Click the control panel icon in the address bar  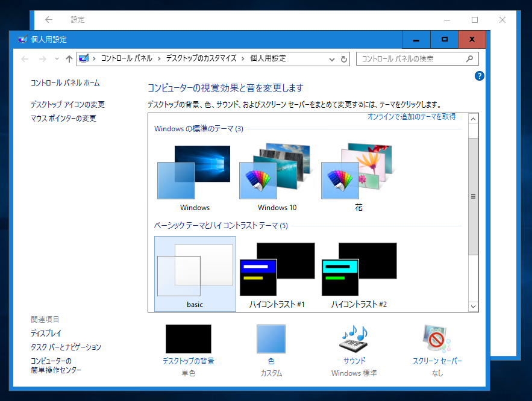click(x=84, y=58)
